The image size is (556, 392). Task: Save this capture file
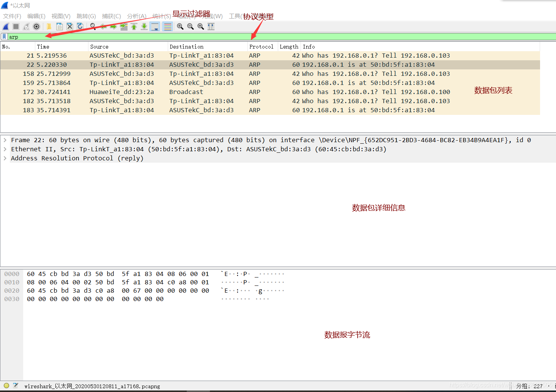pos(60,27)
